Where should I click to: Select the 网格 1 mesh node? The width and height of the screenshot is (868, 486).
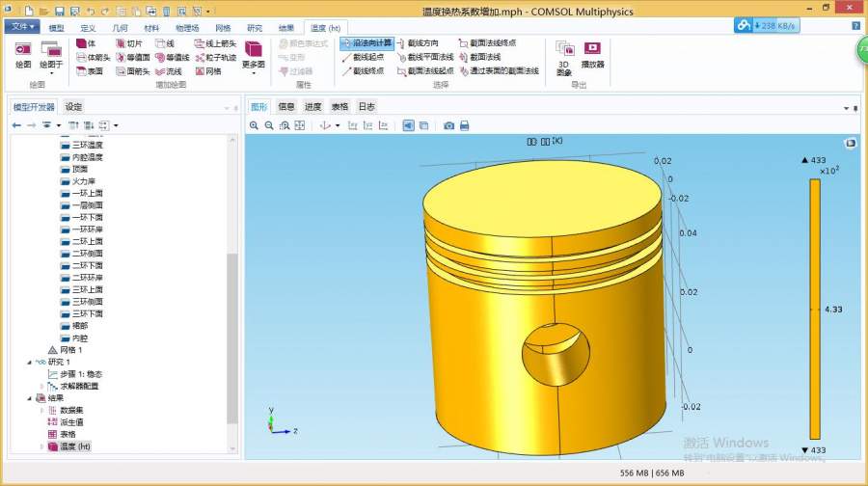(66, 350)
